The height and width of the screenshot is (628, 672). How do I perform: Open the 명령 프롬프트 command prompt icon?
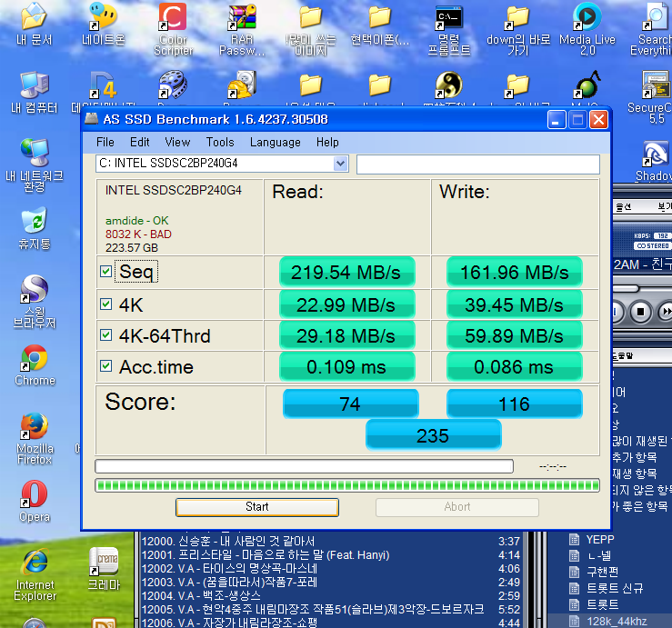448,29
